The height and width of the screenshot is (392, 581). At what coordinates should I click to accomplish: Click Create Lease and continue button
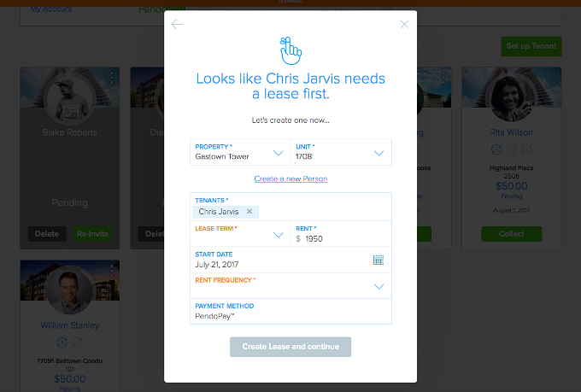(x=290, y=347)
